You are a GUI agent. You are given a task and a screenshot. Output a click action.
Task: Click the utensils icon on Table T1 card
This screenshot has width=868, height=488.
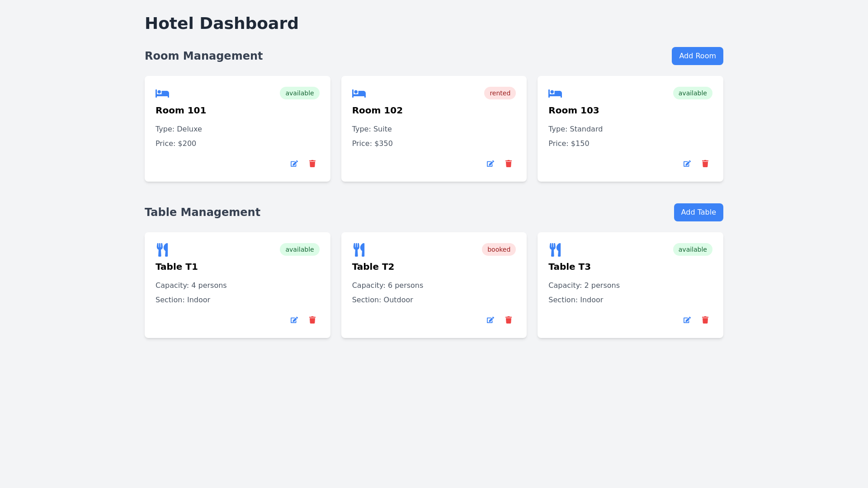(x=162, y=249)
